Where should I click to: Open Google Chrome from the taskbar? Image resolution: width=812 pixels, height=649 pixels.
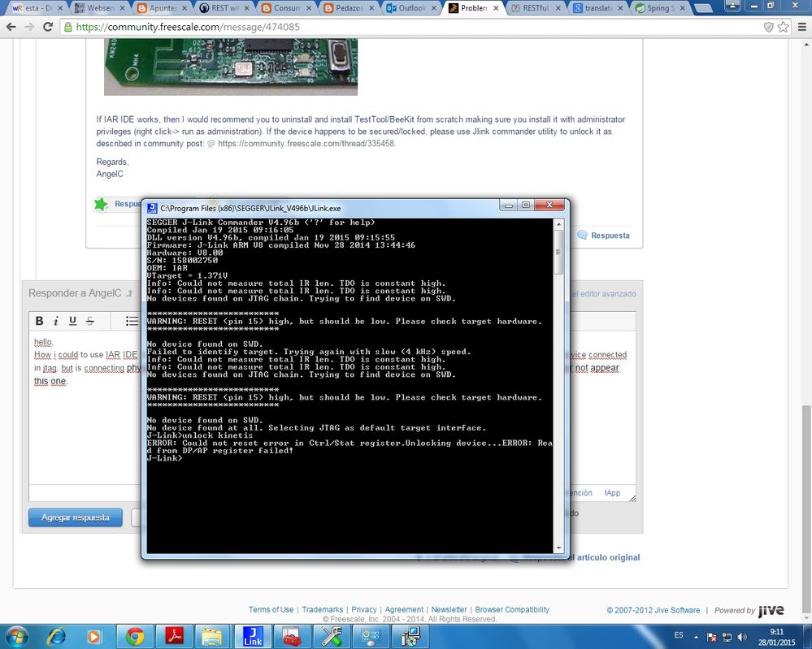(x=135, y=636)
